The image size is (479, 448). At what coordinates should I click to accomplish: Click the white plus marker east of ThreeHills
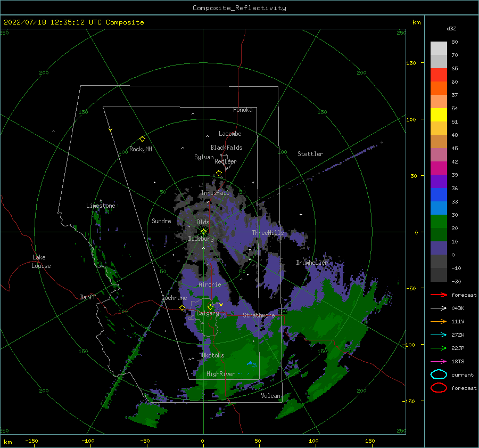pyautogui.click(x=301, y=214)
